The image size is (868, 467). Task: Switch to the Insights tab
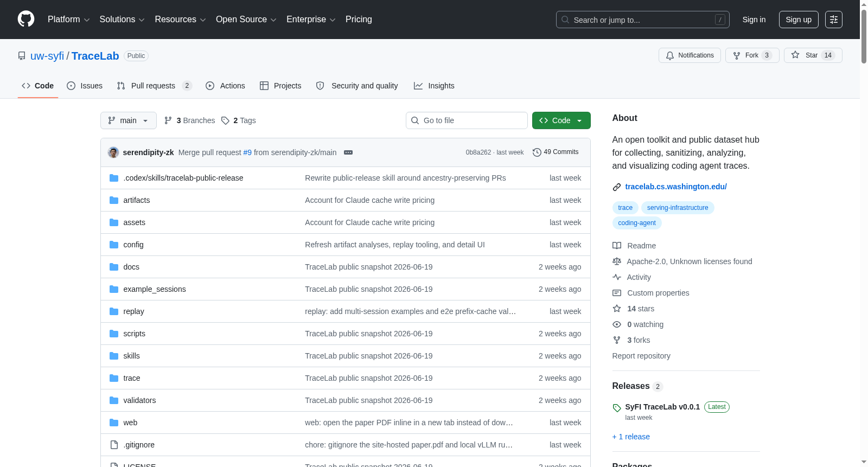pos(434,86)
